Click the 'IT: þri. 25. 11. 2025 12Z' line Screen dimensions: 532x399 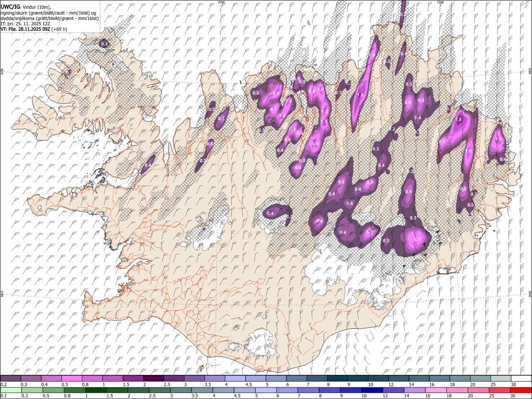[x=25, y=24]
